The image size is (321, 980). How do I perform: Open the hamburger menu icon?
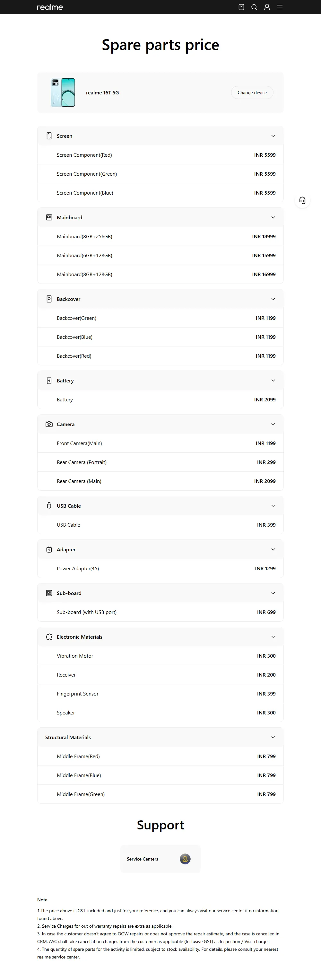pyautogui.click(x=280, y=7)
